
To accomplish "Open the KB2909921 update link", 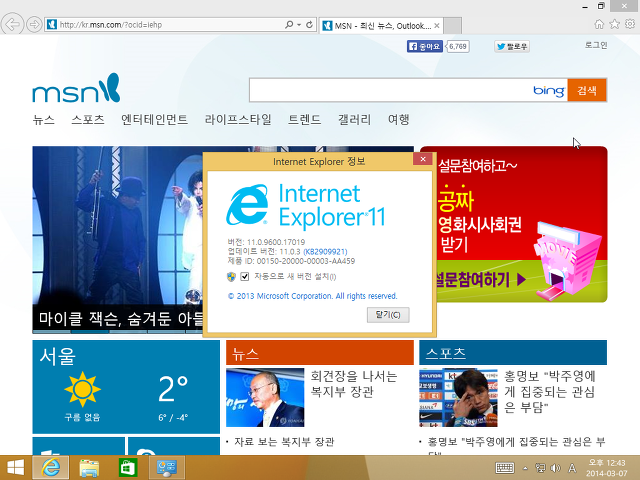I will click(325, 251).
